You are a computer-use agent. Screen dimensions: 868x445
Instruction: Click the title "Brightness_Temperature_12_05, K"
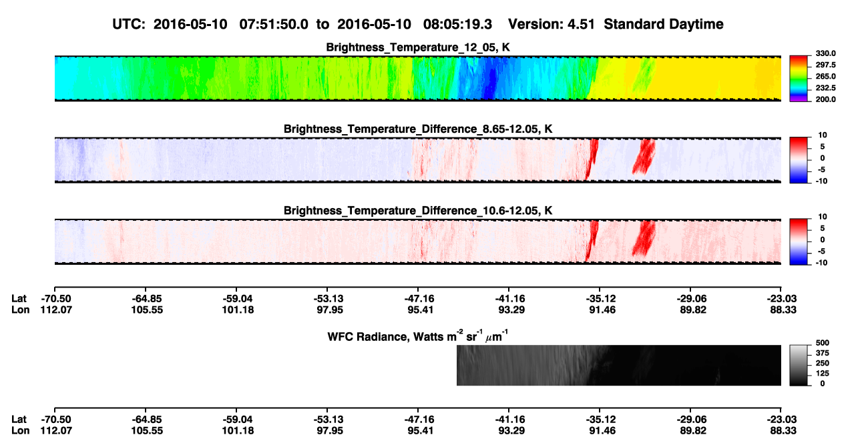[419, 47]
